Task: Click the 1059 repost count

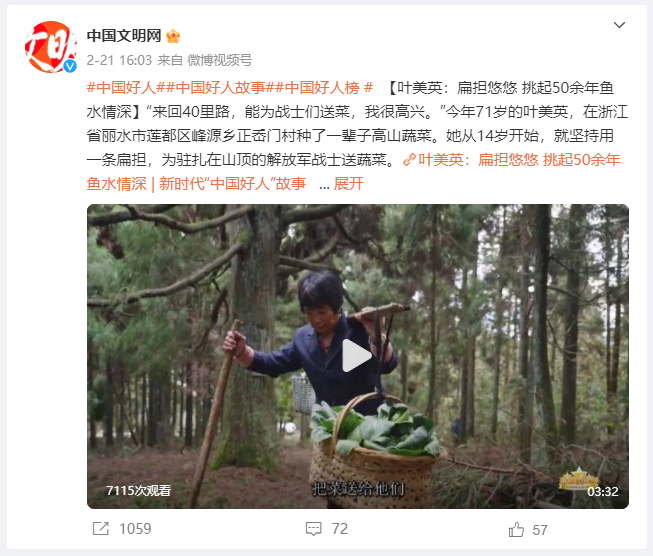Action: (135, 529)
